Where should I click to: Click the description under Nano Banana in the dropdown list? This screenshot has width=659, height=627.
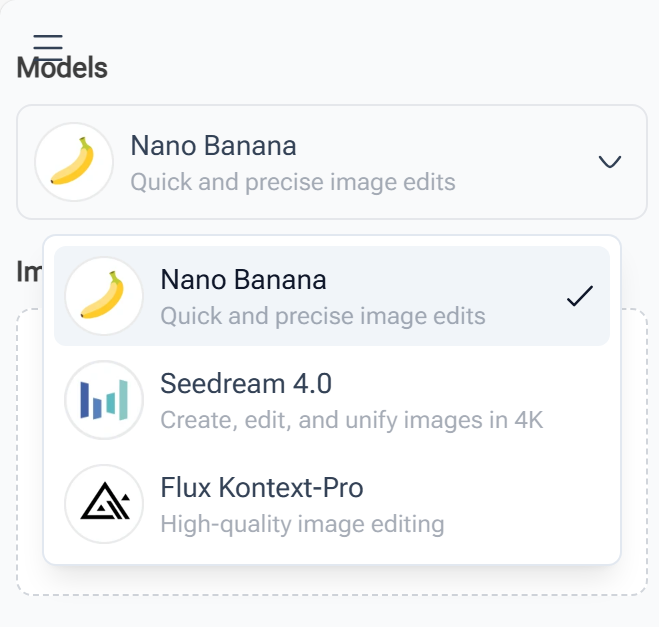pyautogui.click(x=322, y=316)
